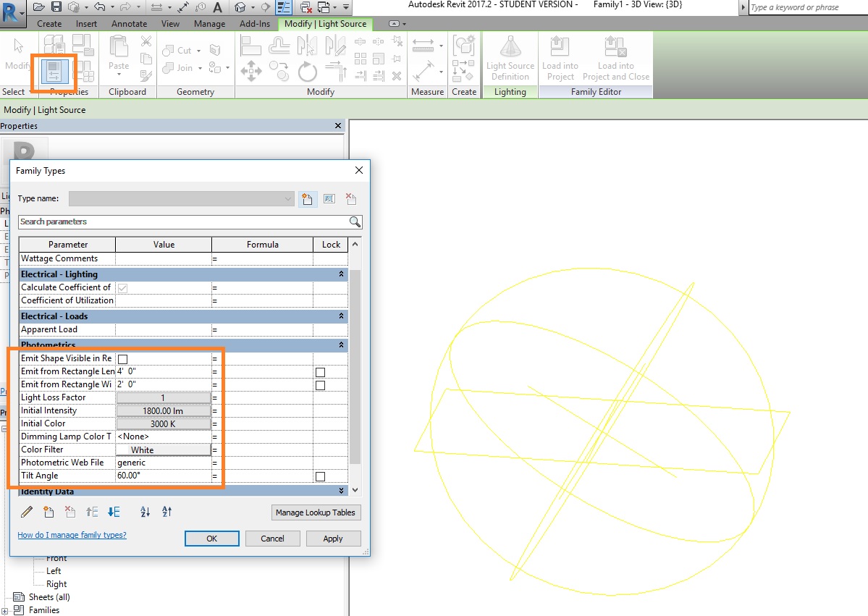The height and width of the screenshot is (616, 868).
Task: Click the Open folder icon in quick access toolbar
Action: (39, 7)
